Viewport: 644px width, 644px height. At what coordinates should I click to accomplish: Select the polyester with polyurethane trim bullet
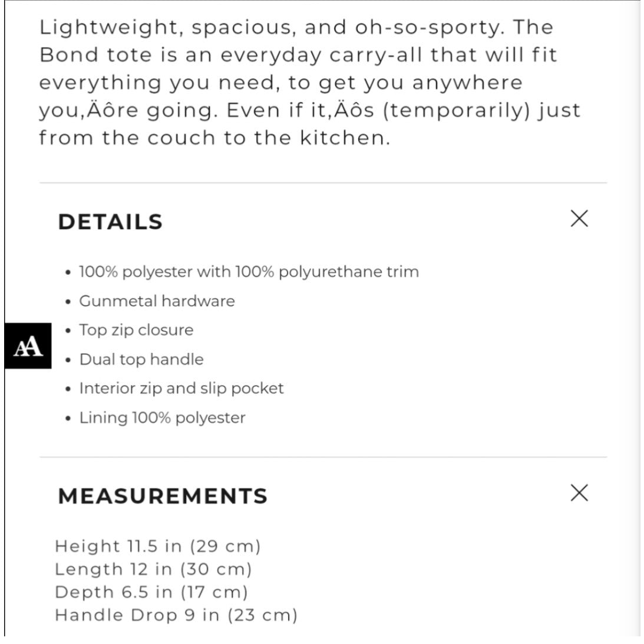(x=249, y=272)
